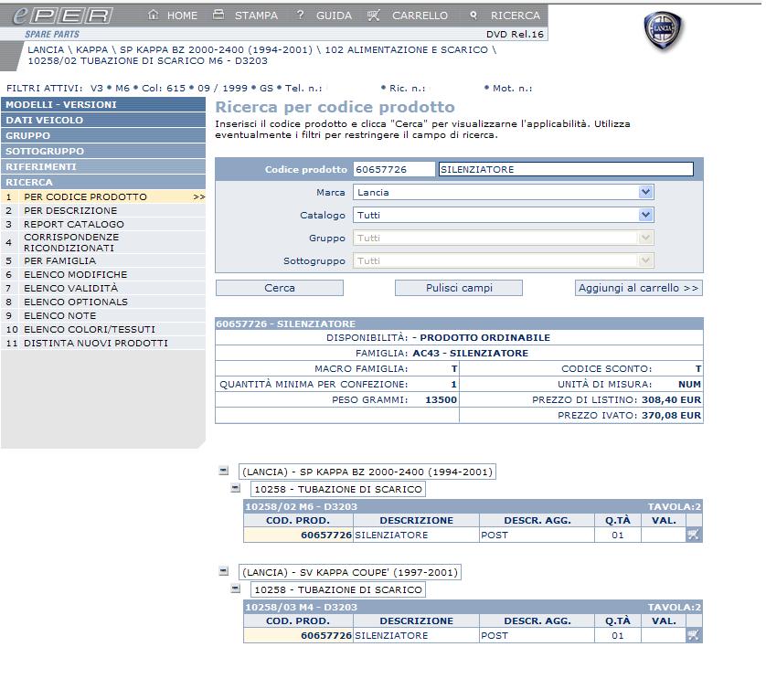
Task: Click the Codice prodotto number field
Action: coord(394,169)
